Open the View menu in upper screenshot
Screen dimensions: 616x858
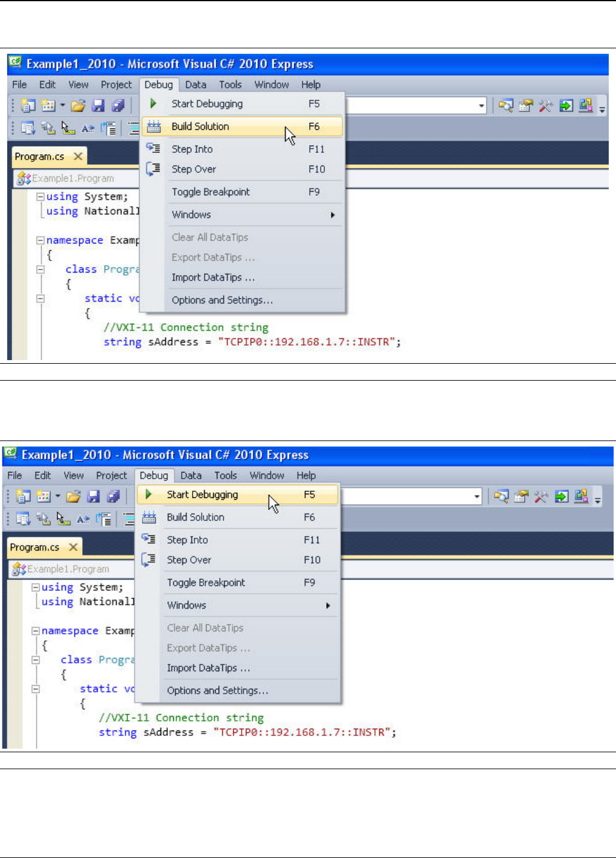pos(78,85)
